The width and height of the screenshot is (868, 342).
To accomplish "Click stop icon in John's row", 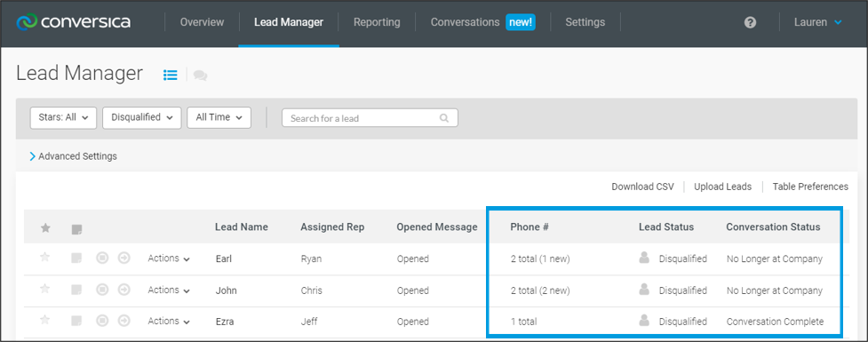I will [x=102, y=290].
